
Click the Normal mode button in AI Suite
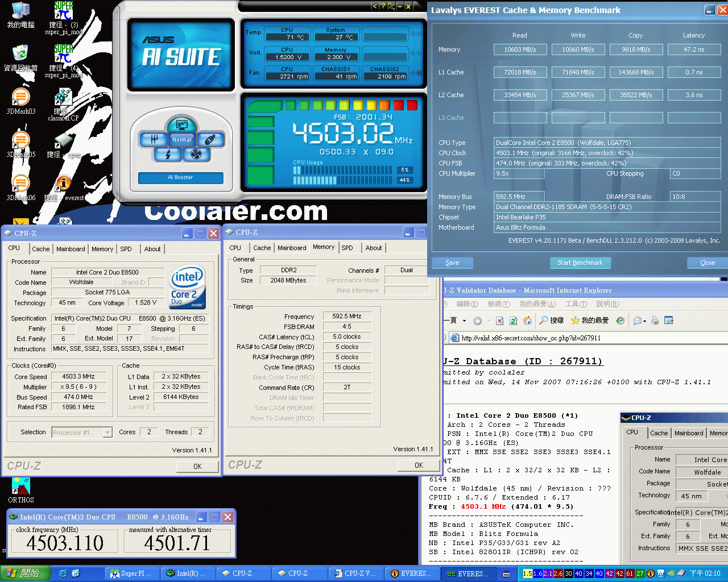[x=182, y=139]
